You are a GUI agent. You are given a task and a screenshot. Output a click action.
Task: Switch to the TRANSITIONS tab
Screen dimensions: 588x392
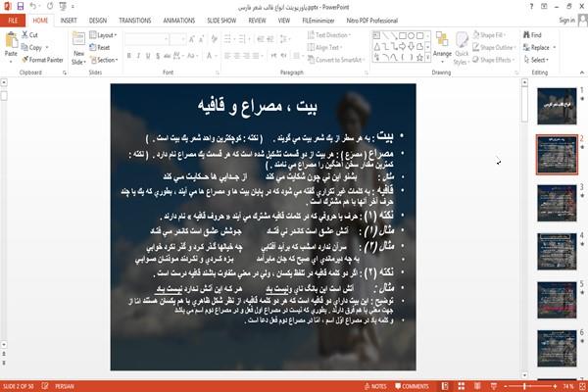click(135, 21)
